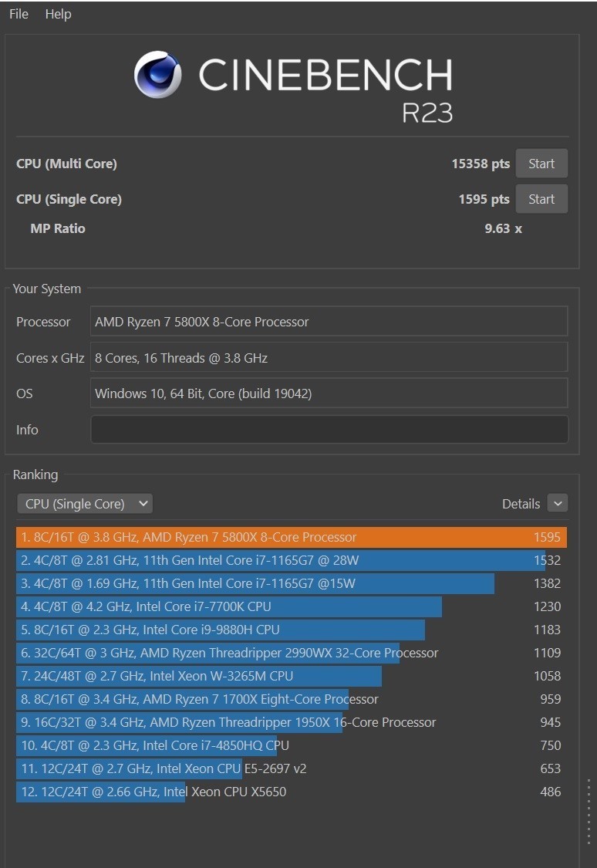Image resolution: width=597 pixels, height=868 pixels.
Task: Click the CPU (Multi Core) label
Action: (x=66, y=164)
